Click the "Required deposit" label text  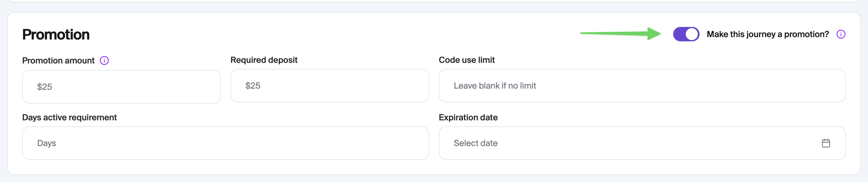click(264, 60)
